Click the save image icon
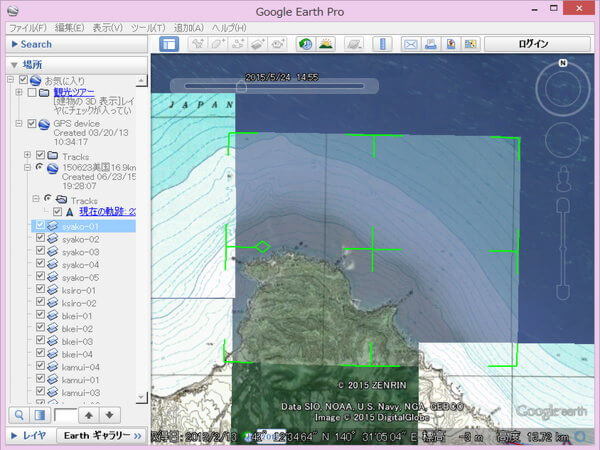Screen dimensions: 600x450 coord(451,44)
